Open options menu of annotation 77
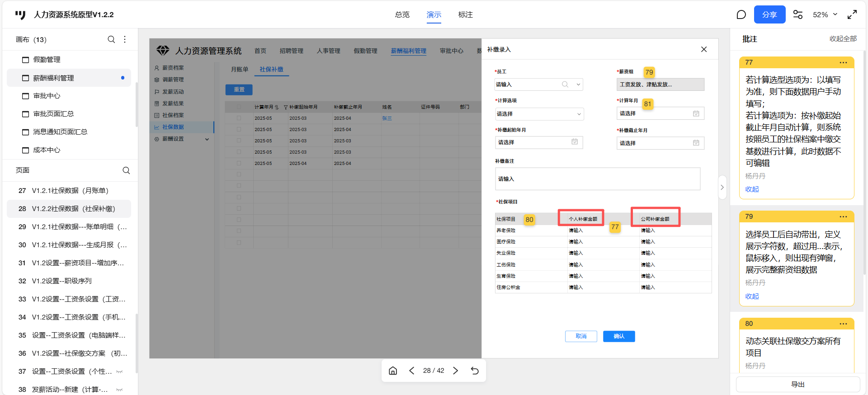Image resolution: width=868 pixels, height=395 pixels. pyautogui.click(x=843, y=62)
